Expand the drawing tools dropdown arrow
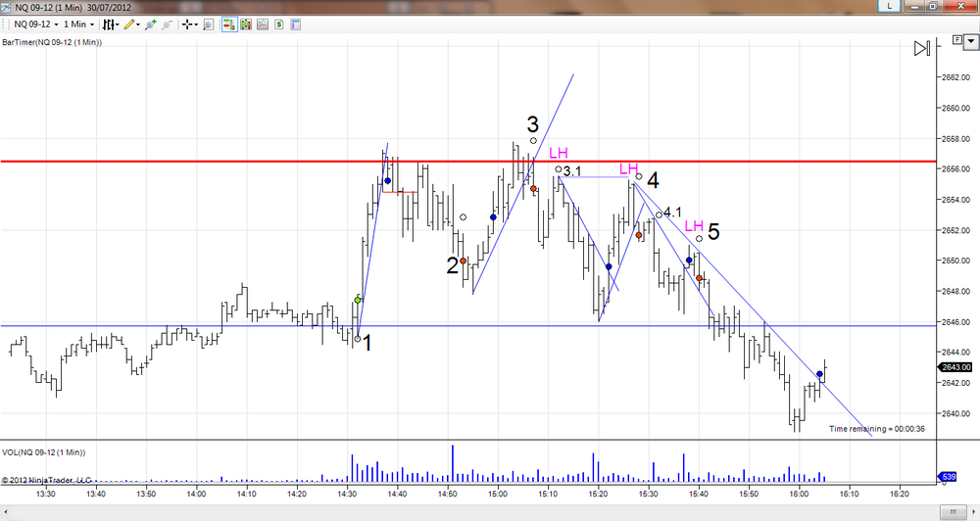This screenshot has height=521, width=980. (x=137, y=25)
